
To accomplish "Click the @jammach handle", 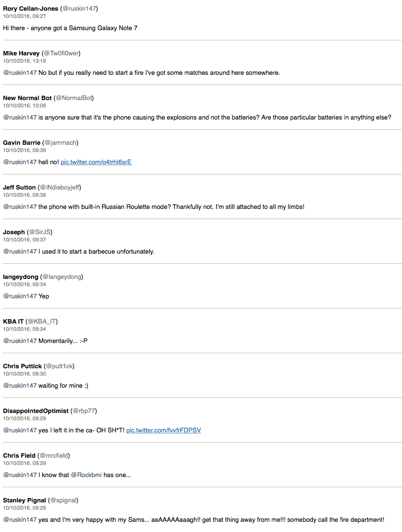I will point(60,143).
